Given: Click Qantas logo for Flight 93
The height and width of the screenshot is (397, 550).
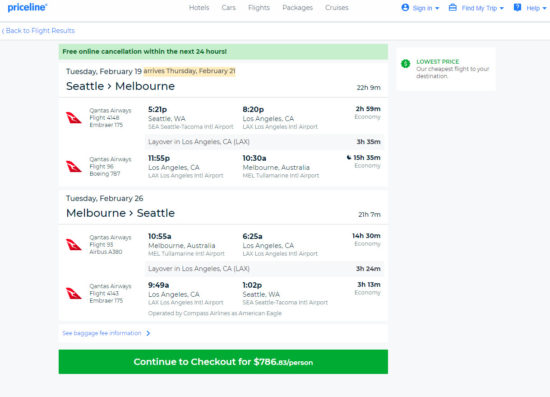Looking at the screenshot, I should 74,244.
